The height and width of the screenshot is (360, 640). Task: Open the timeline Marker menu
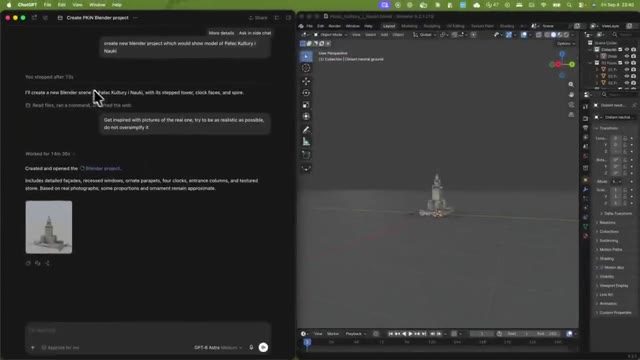click(x=333, y=334)
